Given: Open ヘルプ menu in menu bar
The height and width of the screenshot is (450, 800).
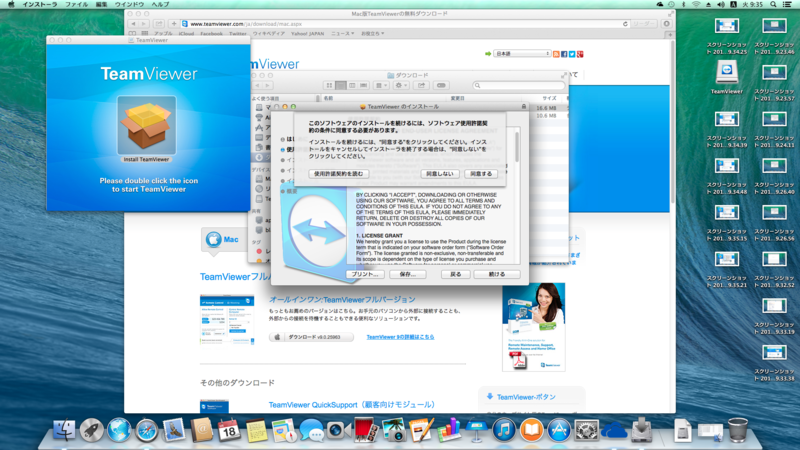Looking at the screenshot, I should point(160,4).
